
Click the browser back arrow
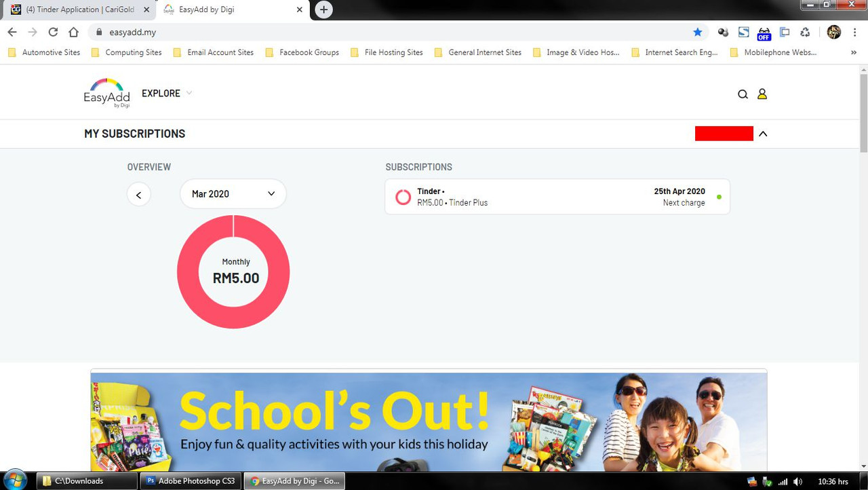[12, 32]
